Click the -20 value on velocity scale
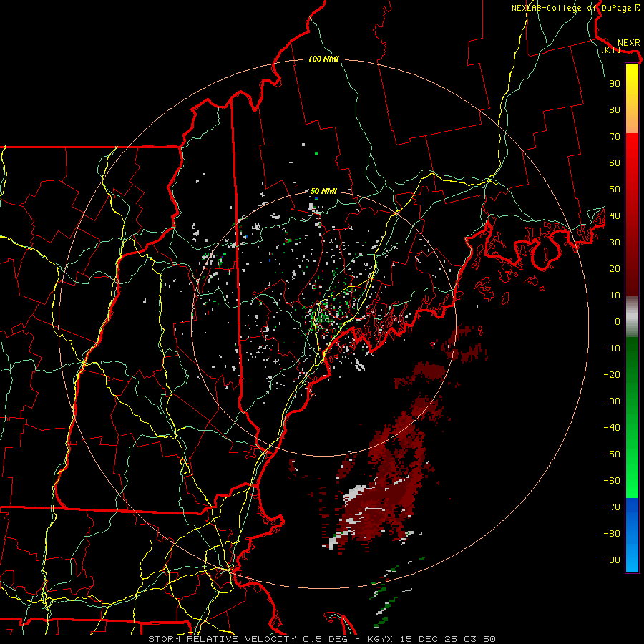This screenshot has width=644, height=644. [x=612, y=375]
